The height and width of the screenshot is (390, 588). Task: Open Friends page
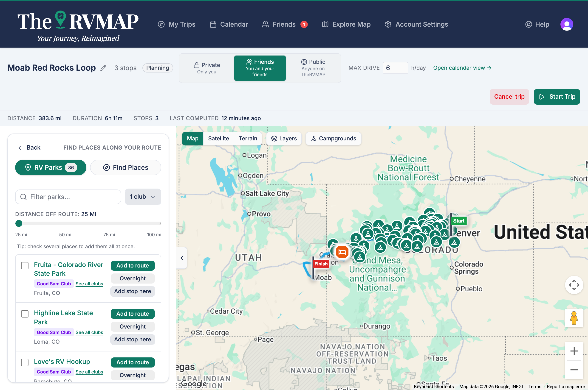coord(279,24)
